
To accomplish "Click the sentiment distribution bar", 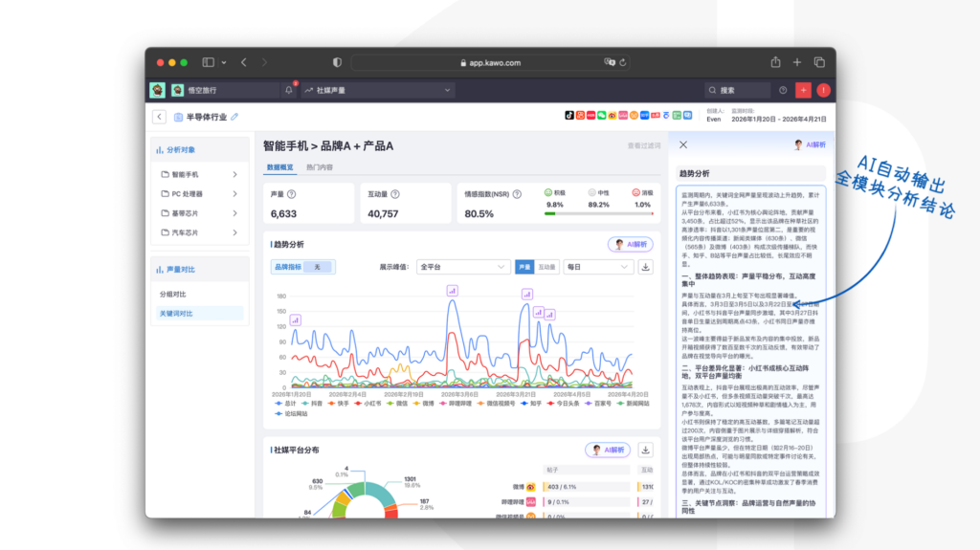I will pos(599,213).
